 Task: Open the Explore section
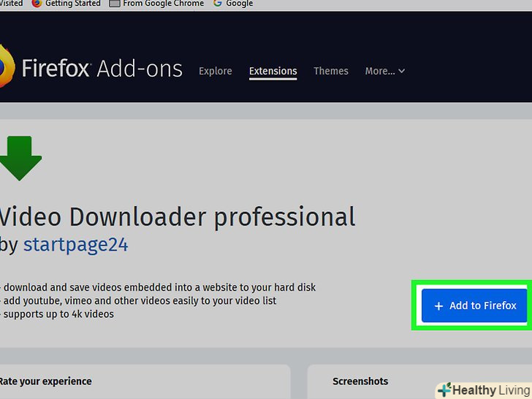pyautogui.click(x=216, y=71)
